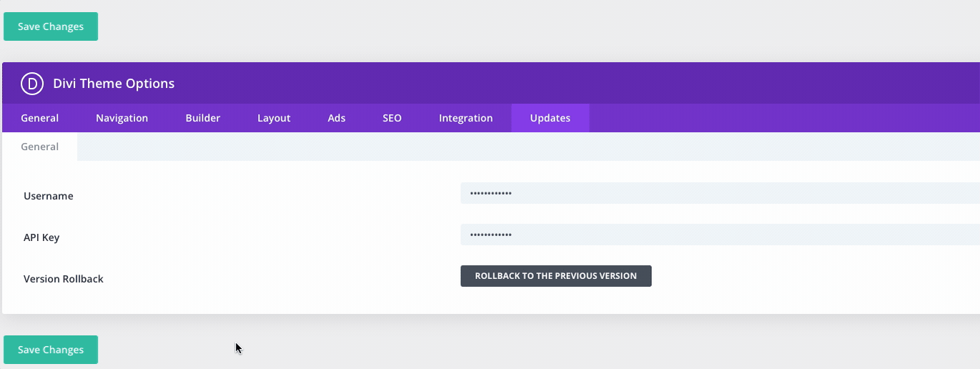The height and width of the screenshot is (369, 980).
Task: Open the Builder tab
Action: [203, 118]
